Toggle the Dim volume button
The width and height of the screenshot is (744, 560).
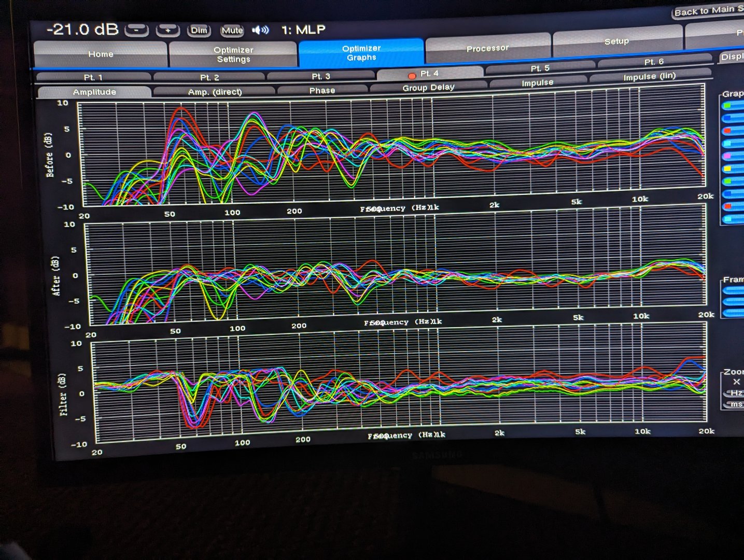click(x=199, y=31)
